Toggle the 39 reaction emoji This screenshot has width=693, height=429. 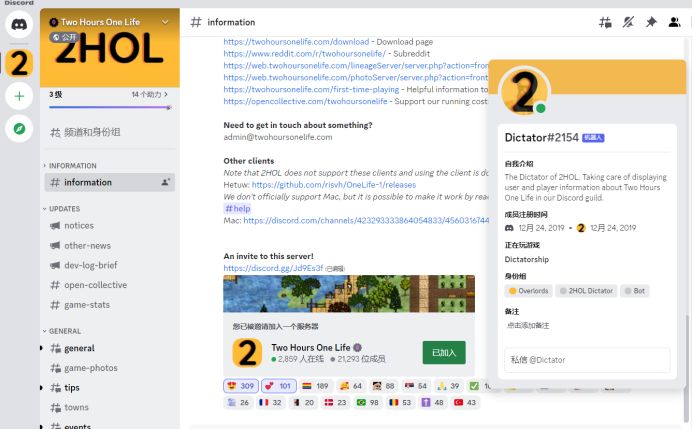(448, 386)
